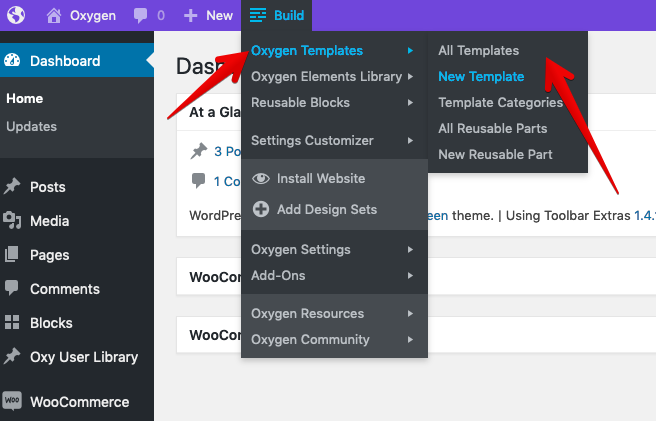Open Oxygen Elements Library menu item

pyautogui.click(x=326, y=77)
